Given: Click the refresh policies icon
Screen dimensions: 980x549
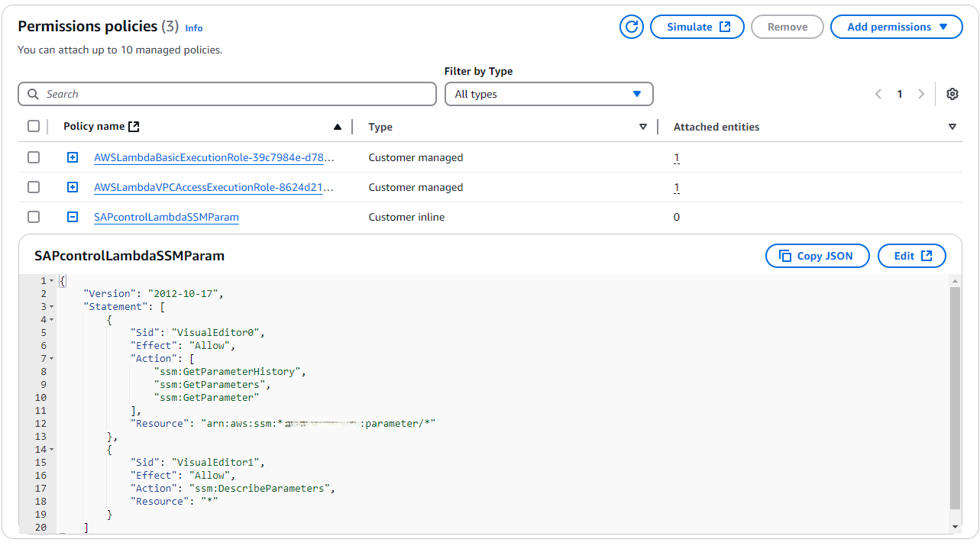Looking at the screenshot, I should click(x=632, y=27).
